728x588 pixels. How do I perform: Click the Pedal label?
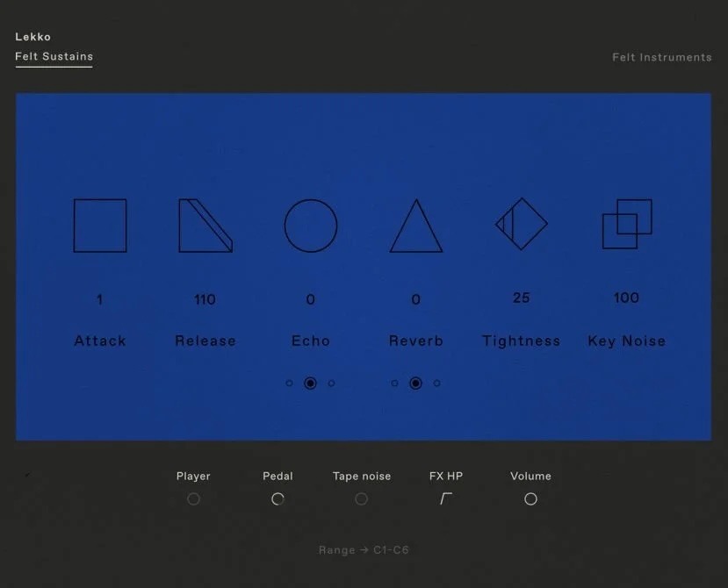pyautogui.click(x=278, y=477)
